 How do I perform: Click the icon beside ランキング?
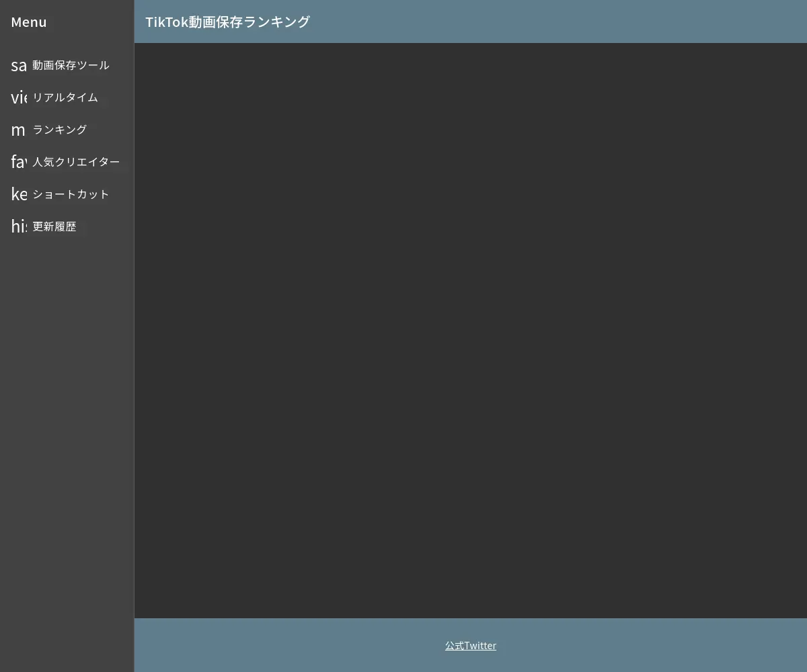pos(19,130)
